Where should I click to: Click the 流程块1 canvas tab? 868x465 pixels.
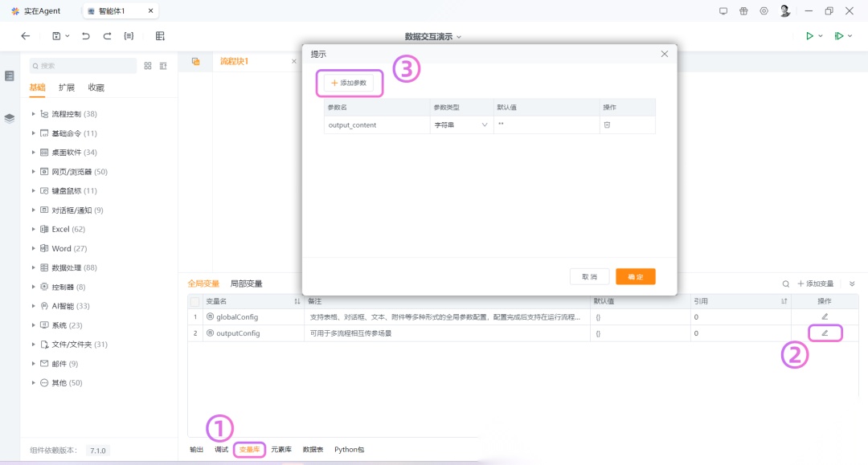[234, 61]
